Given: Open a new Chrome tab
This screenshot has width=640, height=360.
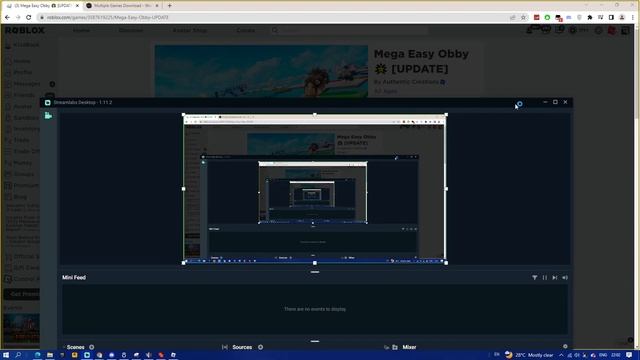Looking at the screenshot, I should [x=169, y=6].
